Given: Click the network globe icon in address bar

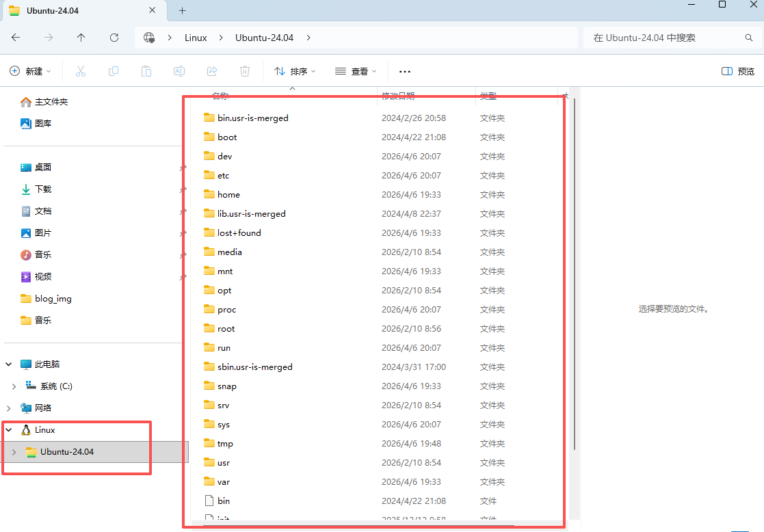Looking at the screenshot, I should click(149, 38).
